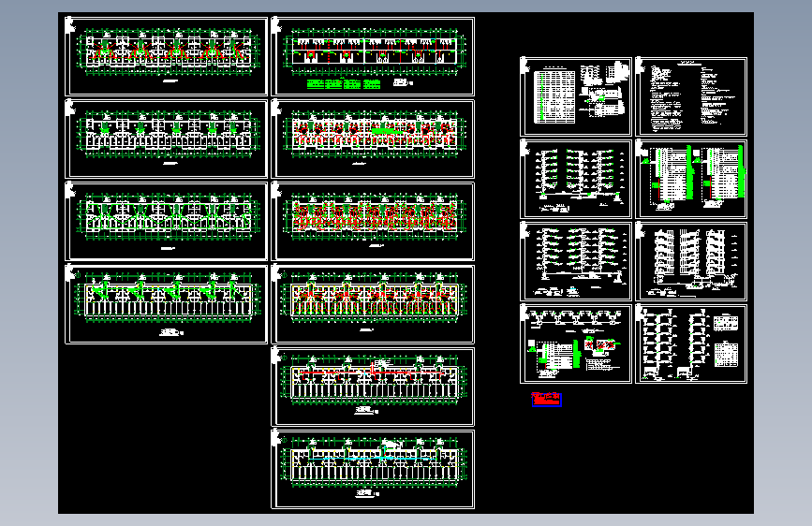Screen dimensions: 812x526
Task: Select the last sheet in the left column
Action: (x=166, y=304)
